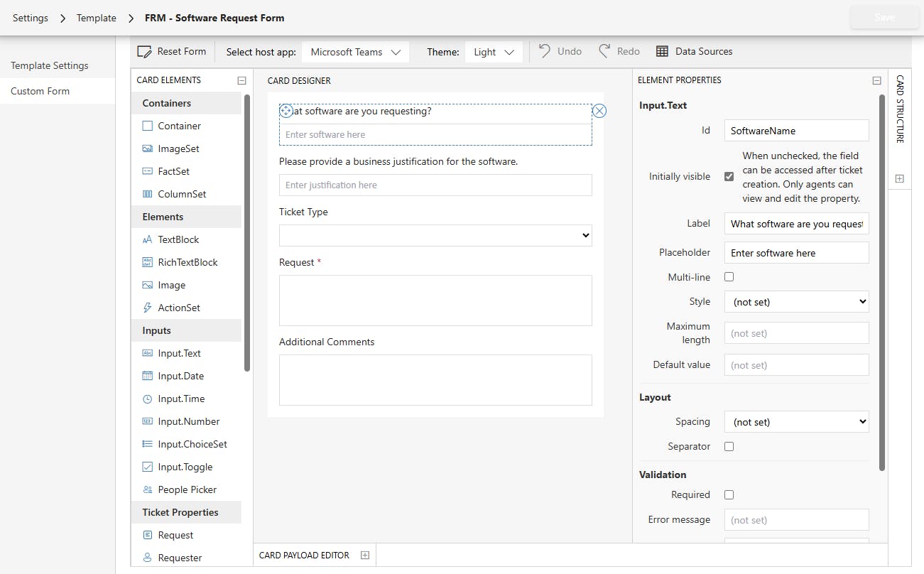Screen dimensions: 924x574
Task: Remove selected element with X icon
Action: point(599,111)
